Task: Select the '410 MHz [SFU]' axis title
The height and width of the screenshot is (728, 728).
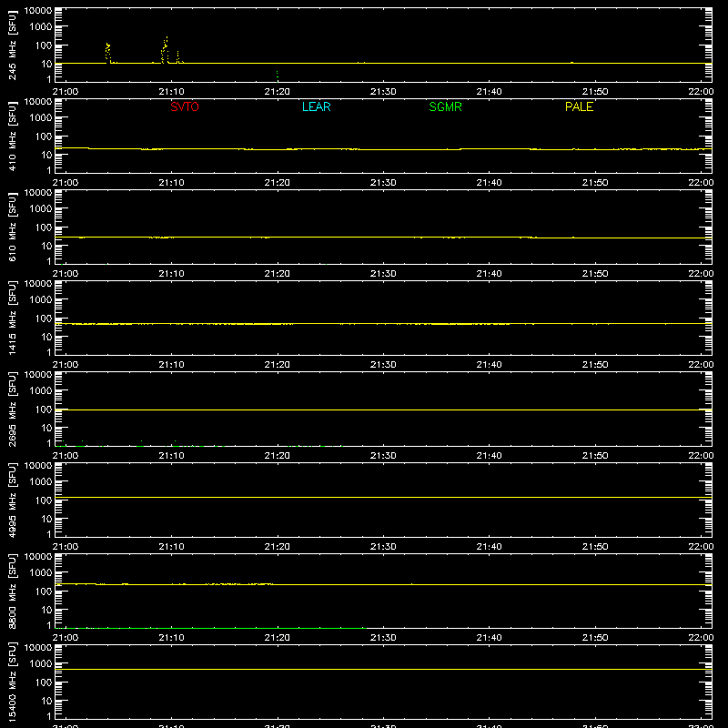Action: 12,136
